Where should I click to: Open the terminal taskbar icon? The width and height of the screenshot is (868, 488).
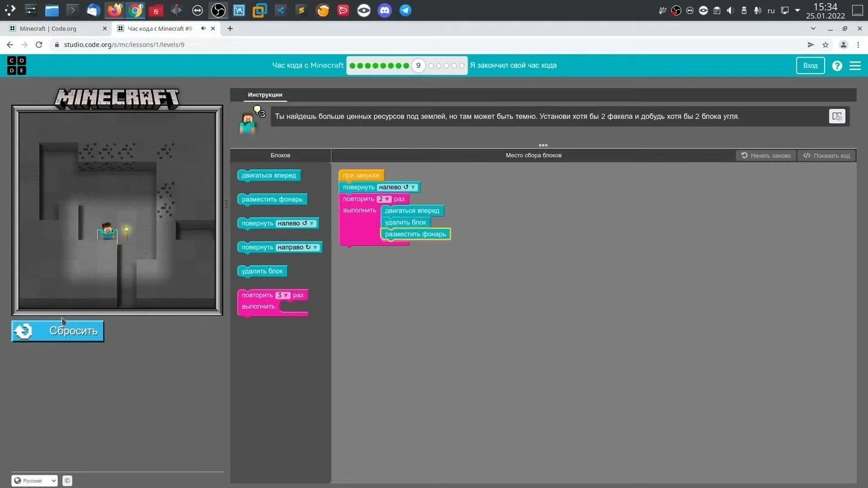72,10
